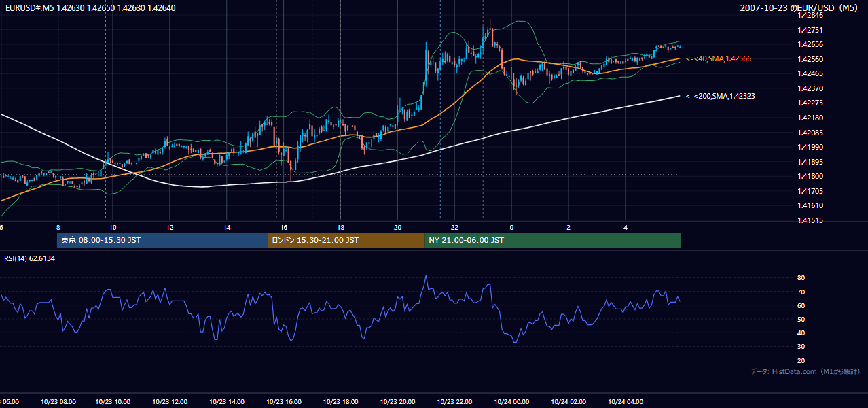The image size is (868, 408).
Task: Click the RSI scale label 30
Action: tap(801, 347)
